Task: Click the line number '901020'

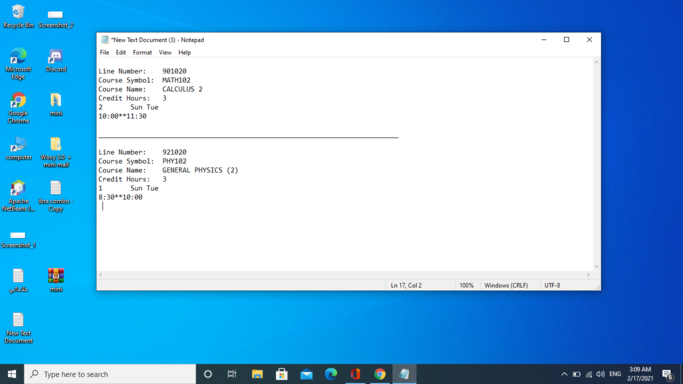Action: (x=174, y=71)
